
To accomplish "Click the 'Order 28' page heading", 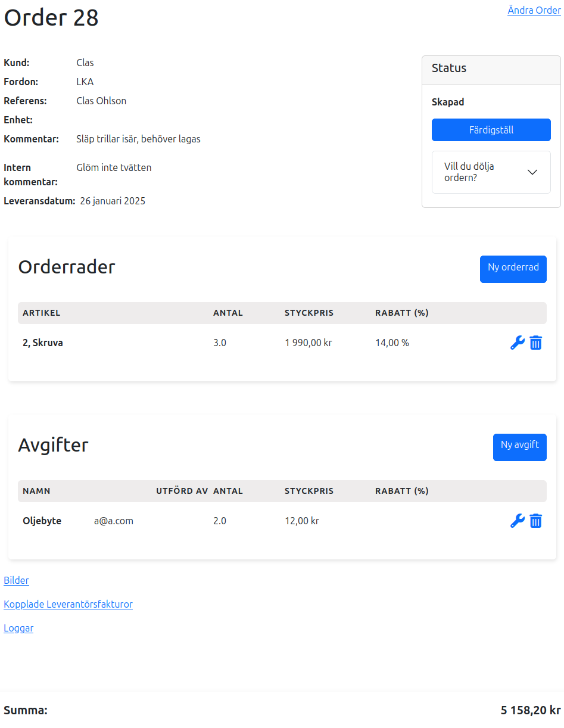I will (51, 17).
